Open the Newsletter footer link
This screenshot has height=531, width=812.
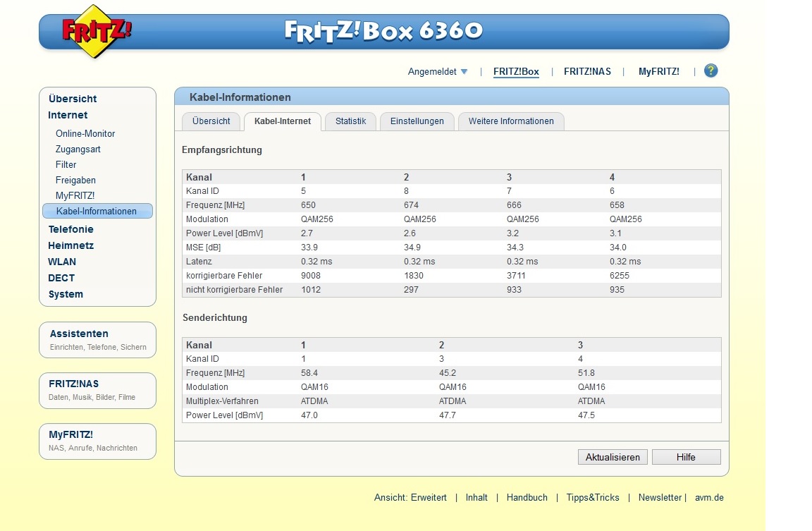pos(660,497)
